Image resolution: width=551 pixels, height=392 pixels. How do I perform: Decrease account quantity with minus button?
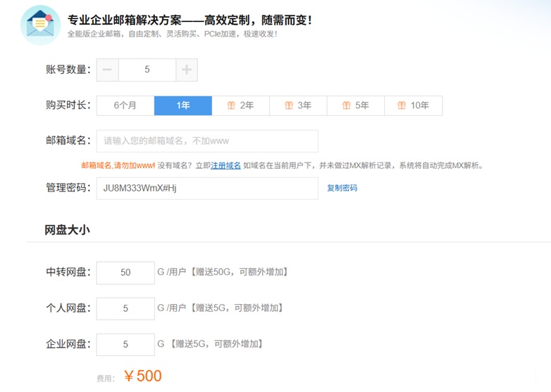coord(108,70)
